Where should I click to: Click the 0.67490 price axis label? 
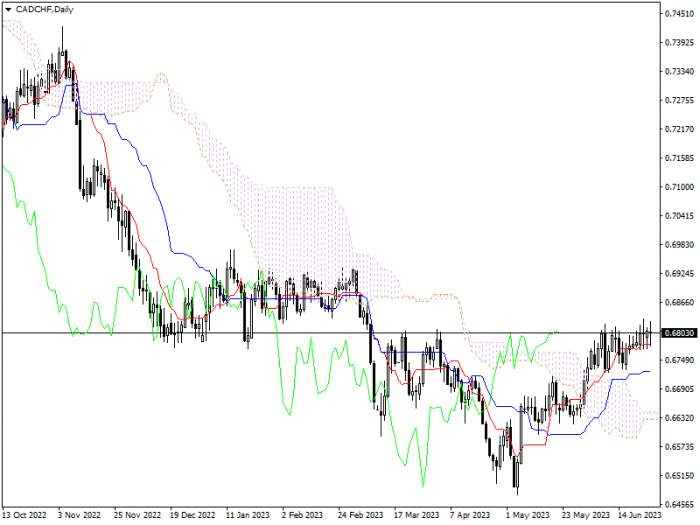click(679, 360)
